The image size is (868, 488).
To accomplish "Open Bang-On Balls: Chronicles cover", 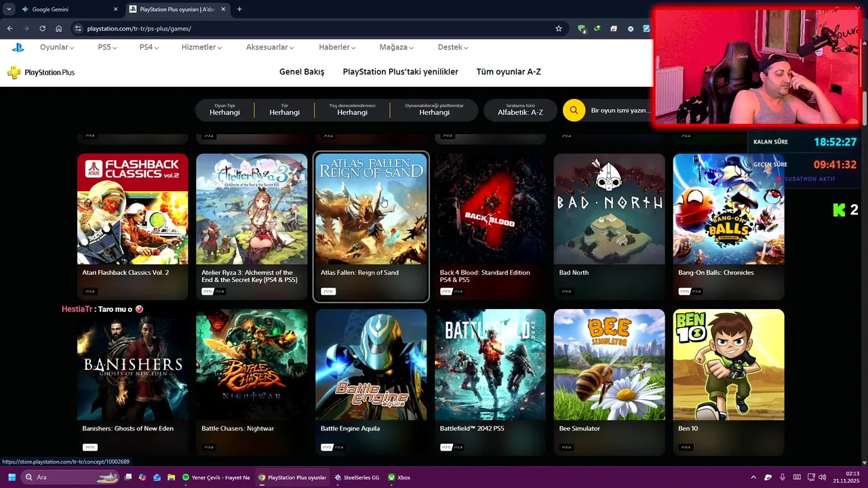I will (x=729, y=209).
